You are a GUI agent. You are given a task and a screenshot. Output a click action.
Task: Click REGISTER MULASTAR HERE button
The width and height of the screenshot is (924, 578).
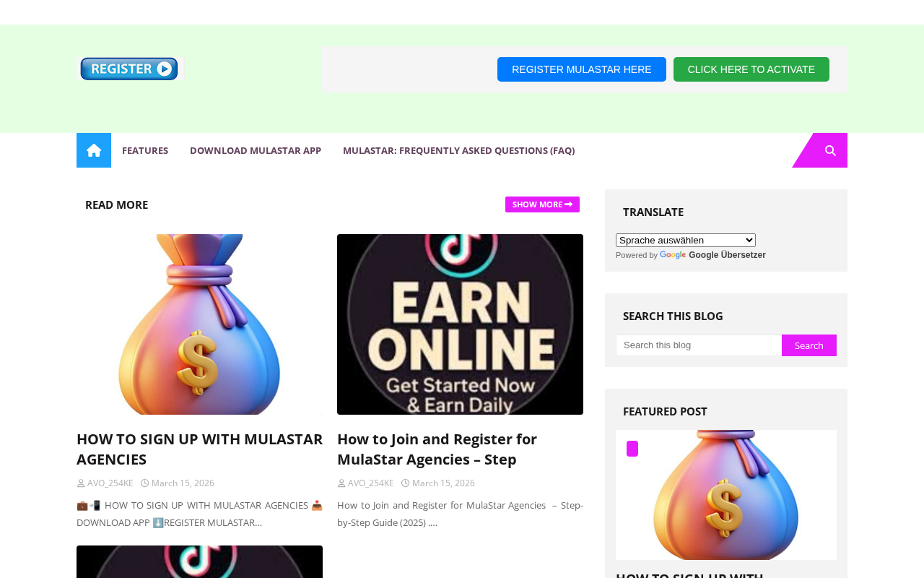tap(582, 69)
